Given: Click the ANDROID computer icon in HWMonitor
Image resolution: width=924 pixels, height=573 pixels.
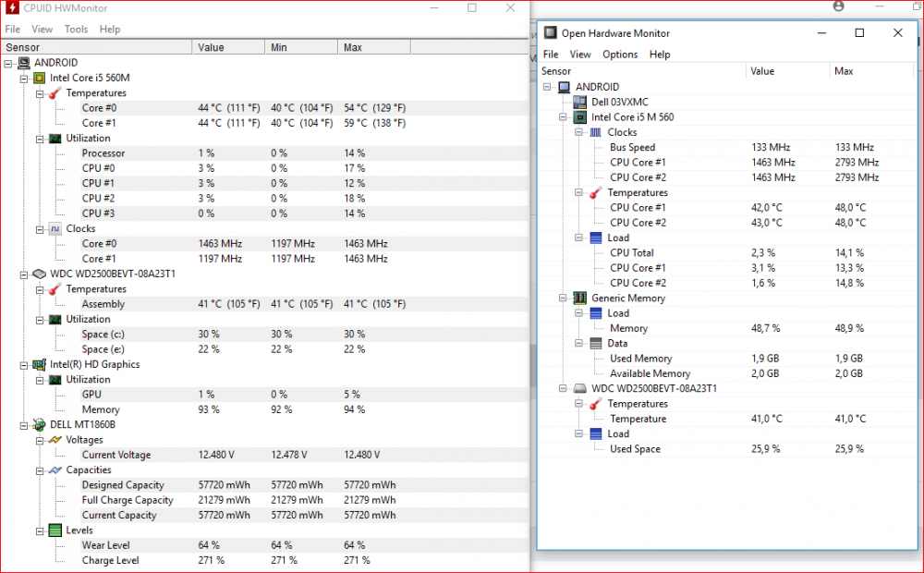Looking at the screenshot, I should click(24, 63).
